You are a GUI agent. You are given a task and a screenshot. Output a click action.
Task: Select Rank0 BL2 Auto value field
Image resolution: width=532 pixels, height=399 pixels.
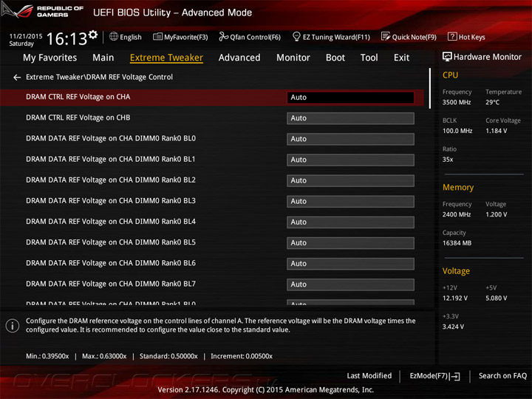point(350,180)
